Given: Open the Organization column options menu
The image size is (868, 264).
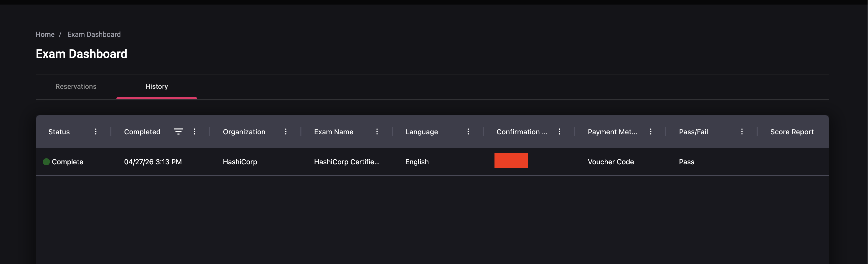Looking at the screenshot, I should (x=286, y=132).
